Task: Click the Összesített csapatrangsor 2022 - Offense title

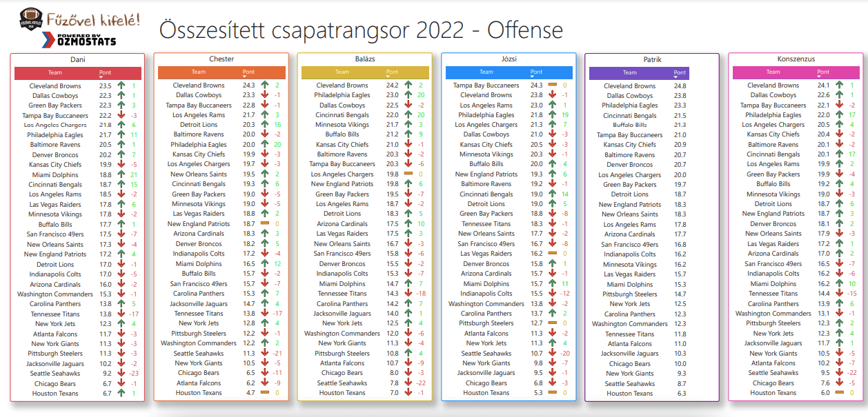Action: [361, 30]
